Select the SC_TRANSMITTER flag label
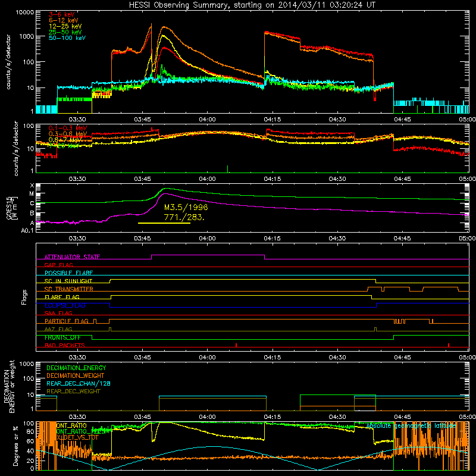The width and height of the screenshot is (476, 476). pos(69,289)
